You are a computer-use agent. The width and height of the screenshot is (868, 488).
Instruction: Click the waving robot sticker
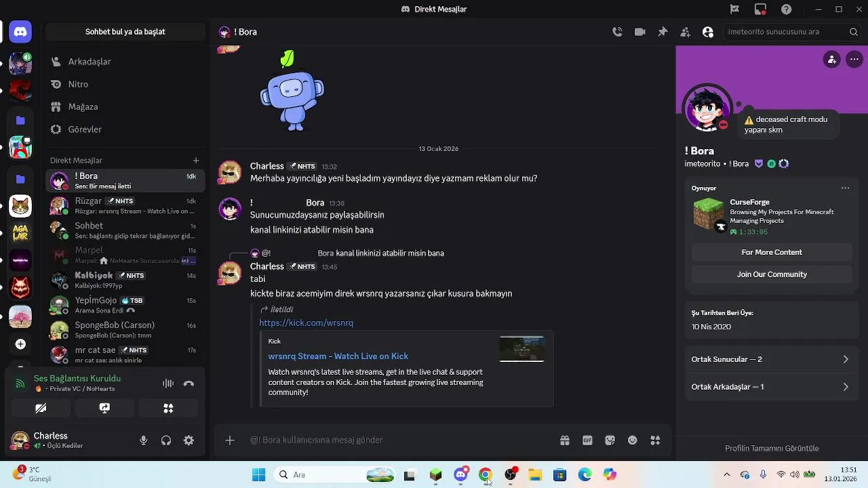tap(292, 91)
